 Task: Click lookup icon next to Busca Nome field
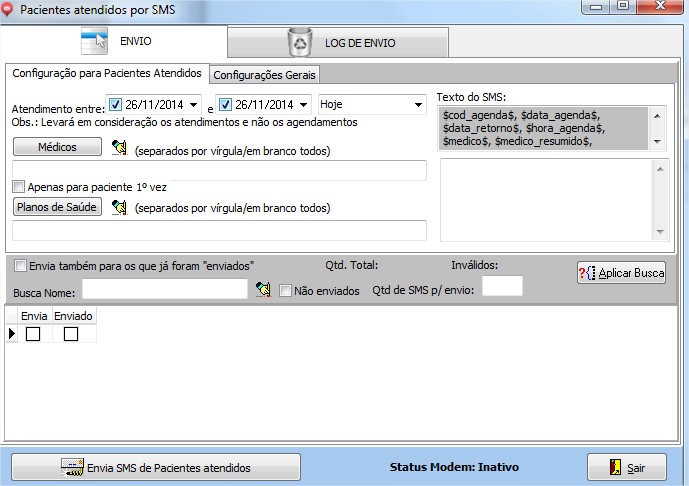tap(262, 290)
